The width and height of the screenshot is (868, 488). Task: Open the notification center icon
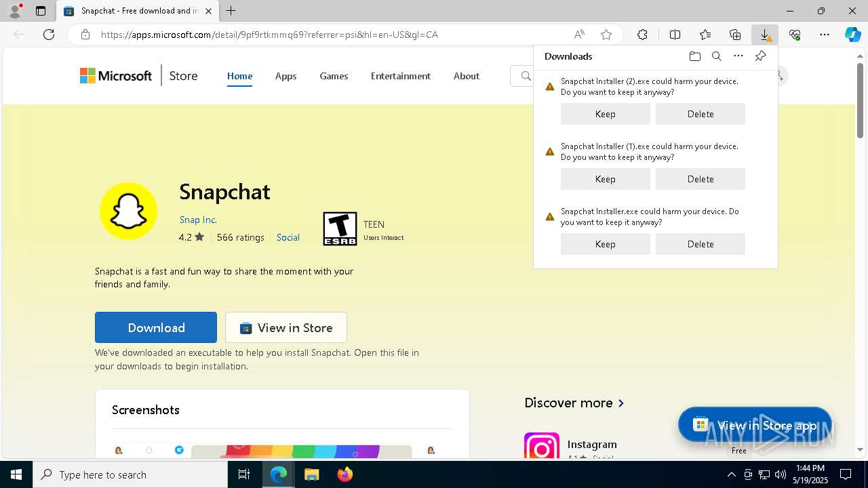click(846, 474)
